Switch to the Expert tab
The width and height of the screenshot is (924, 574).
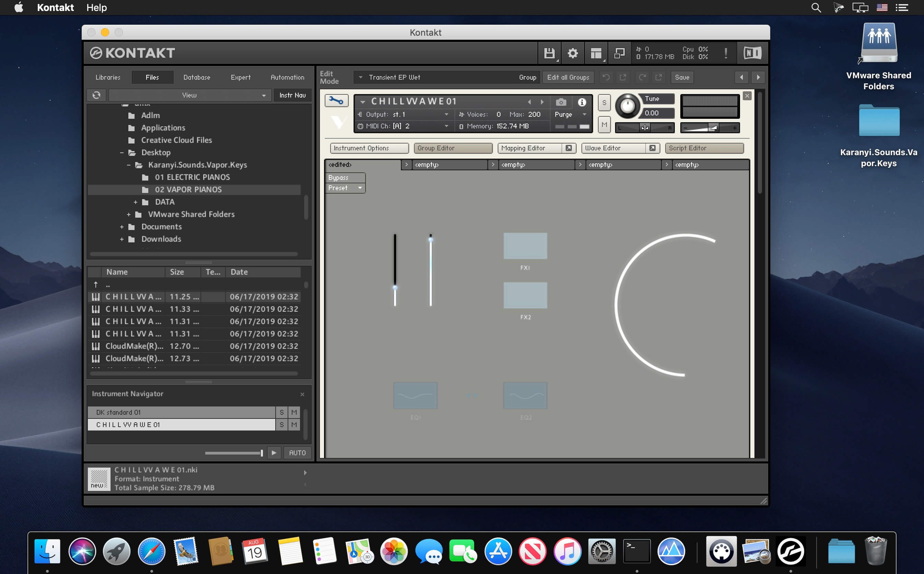pos(241,78)
